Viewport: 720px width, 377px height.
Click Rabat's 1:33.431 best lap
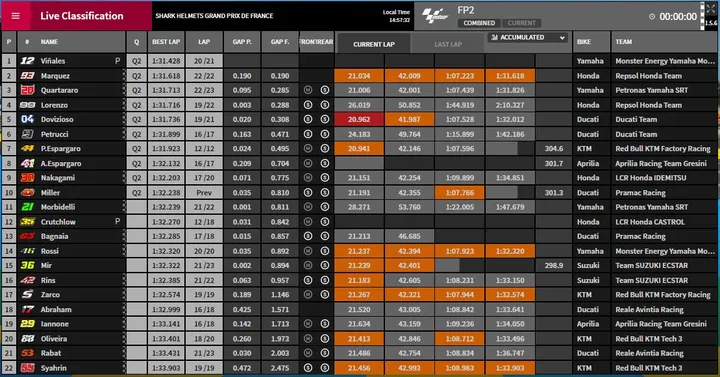(x=166, y=353)
